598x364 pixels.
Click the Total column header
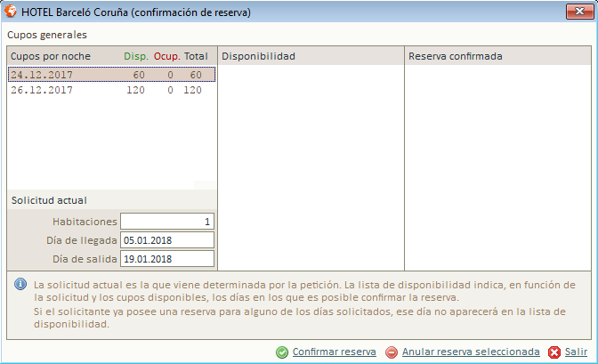point(196,56)
